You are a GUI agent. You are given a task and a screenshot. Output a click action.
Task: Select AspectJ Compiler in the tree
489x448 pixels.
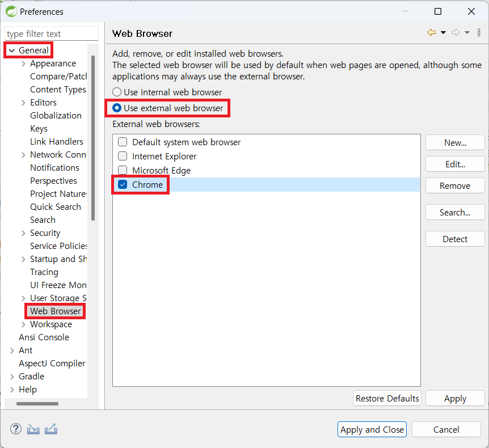[52, 364]
